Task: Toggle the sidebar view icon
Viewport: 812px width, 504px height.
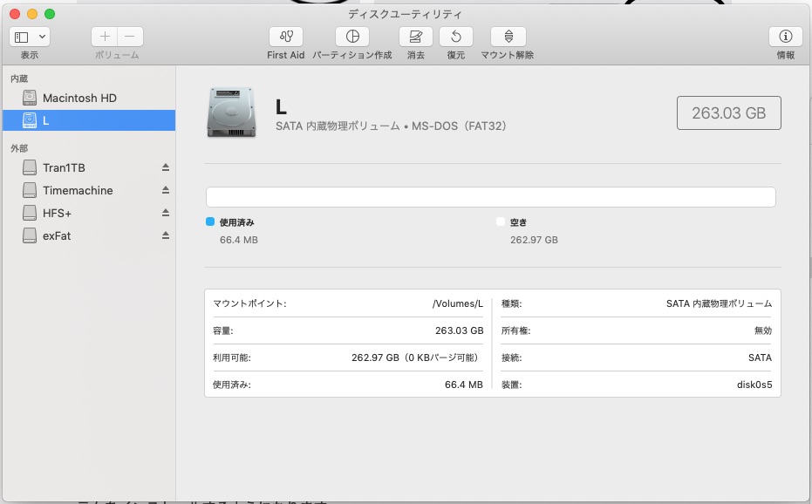Action: tap(22, 37)
